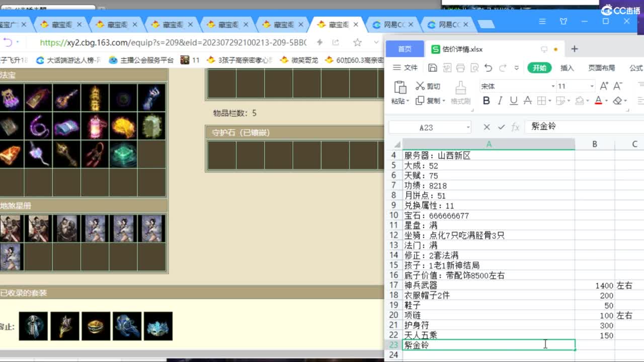
Task: Pick the red font color A swatch
Action: 598,101
